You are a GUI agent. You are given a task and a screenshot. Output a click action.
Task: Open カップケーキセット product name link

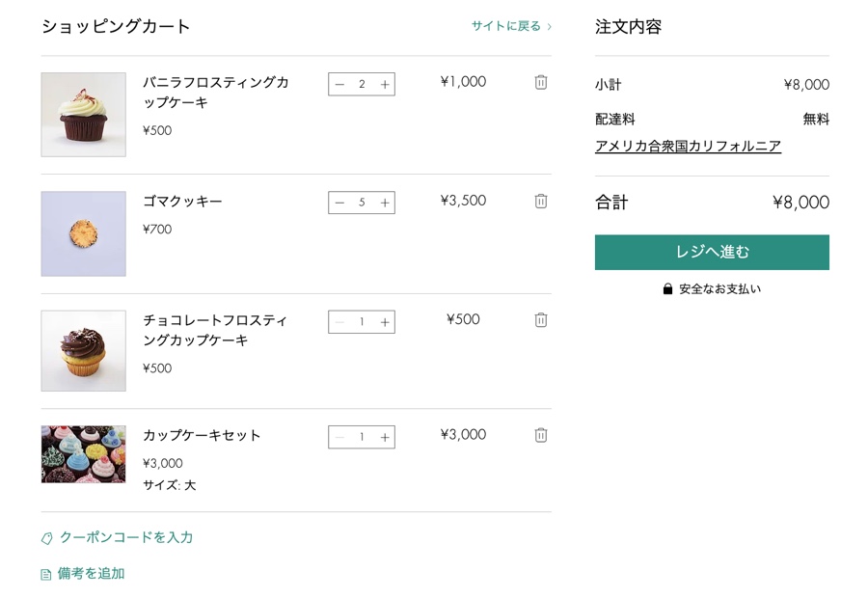point(202,435)
